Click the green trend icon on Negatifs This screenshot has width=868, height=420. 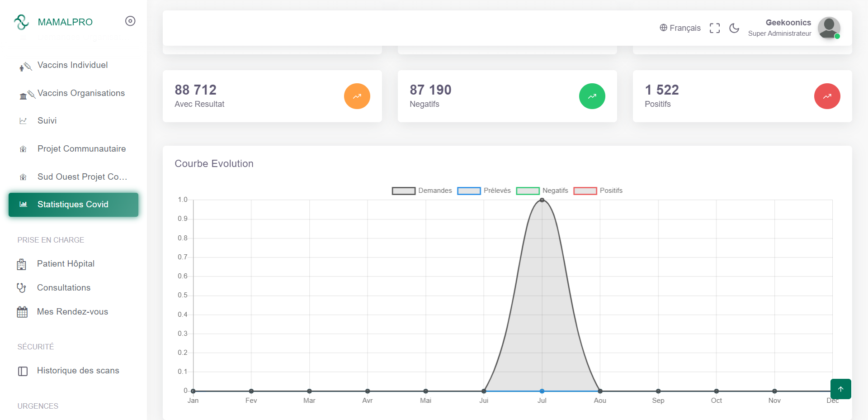(x=592, y=96)
